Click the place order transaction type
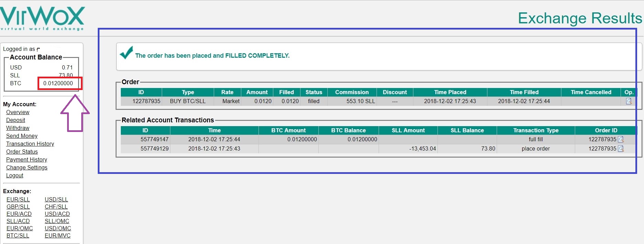This screenshot has width=644, height=244. 536,148
